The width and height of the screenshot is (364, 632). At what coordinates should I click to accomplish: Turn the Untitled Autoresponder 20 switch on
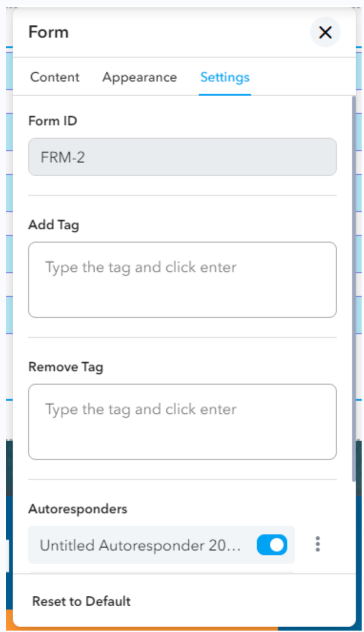(272, 545)
